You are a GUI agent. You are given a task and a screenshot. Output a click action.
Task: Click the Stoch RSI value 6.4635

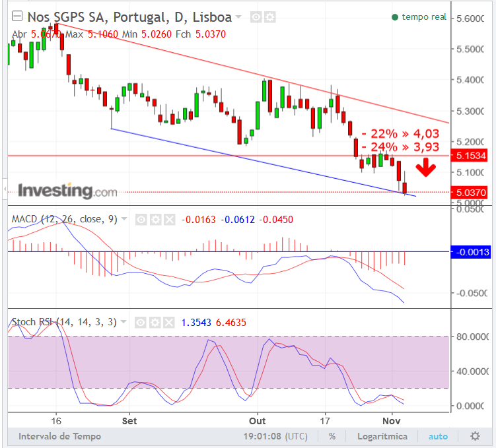(231, 322)
